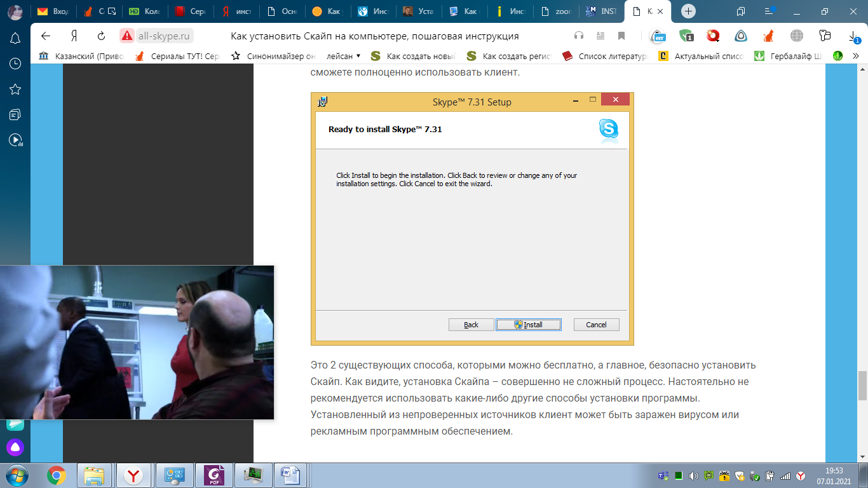Click the Install button in Skype Setup
The height and width of the screenshot is (488, 868).
point(529,325)
